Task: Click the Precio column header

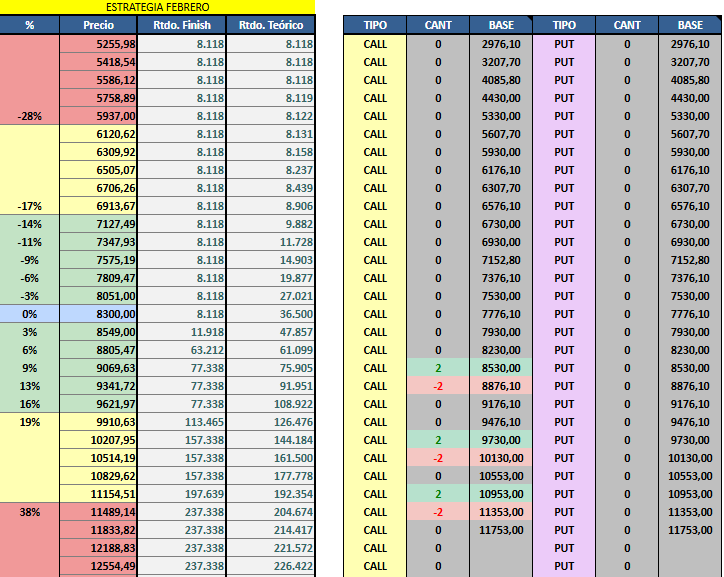Action: pyautogui.click(x=98, y=25)
